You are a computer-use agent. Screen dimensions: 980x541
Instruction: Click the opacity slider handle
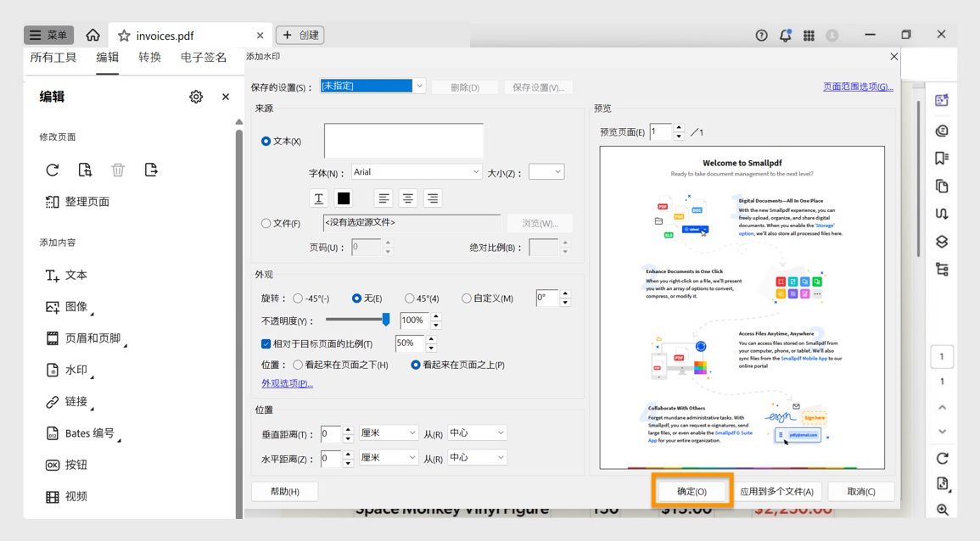(x=387, y=320)
